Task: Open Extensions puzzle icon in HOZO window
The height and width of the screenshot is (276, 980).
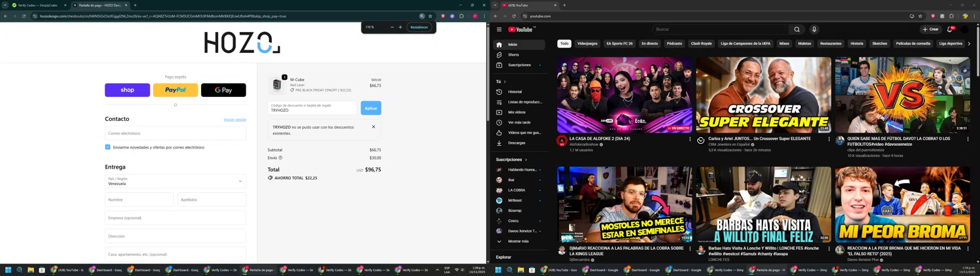Action: pyautogui.click(x=461, y=16)
